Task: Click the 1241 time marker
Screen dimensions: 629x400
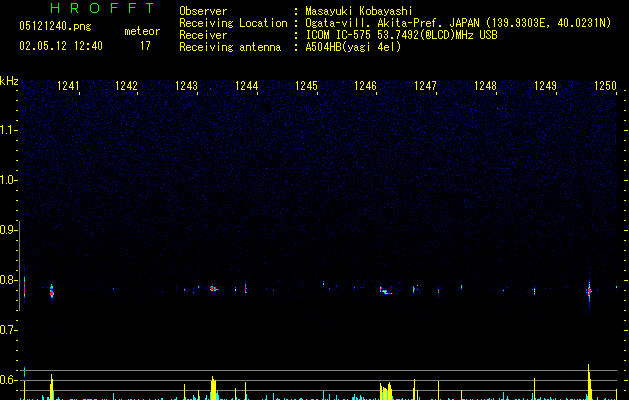Action: tap(68, 86)
